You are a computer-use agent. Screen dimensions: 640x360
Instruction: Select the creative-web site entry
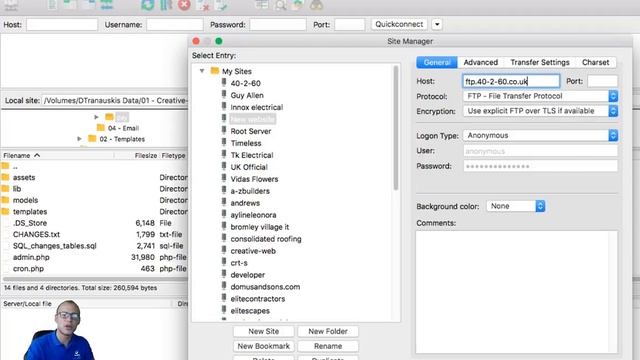tap(253, 251)
